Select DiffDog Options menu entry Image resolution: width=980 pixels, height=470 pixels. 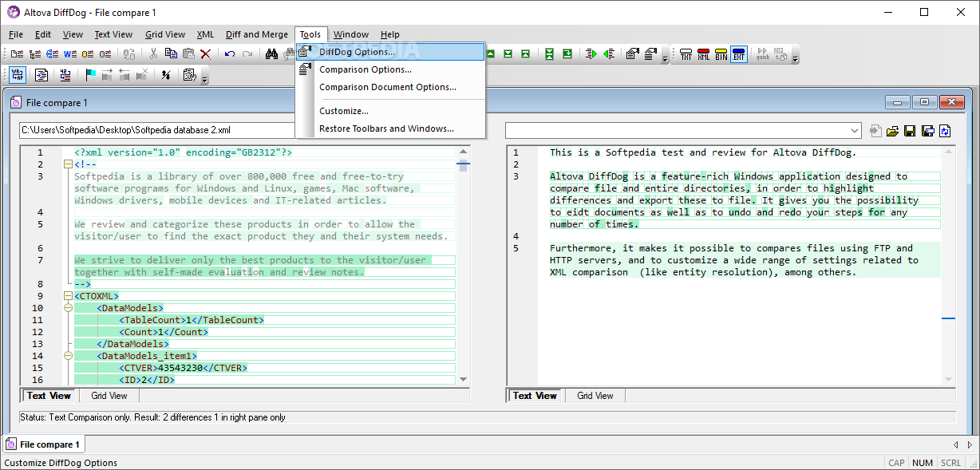[390, 52]
